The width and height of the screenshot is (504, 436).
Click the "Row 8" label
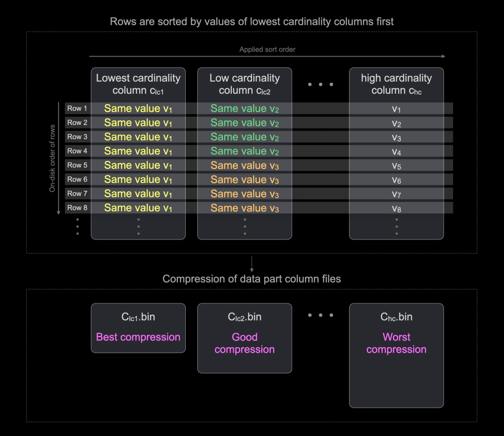click(77, 208)
